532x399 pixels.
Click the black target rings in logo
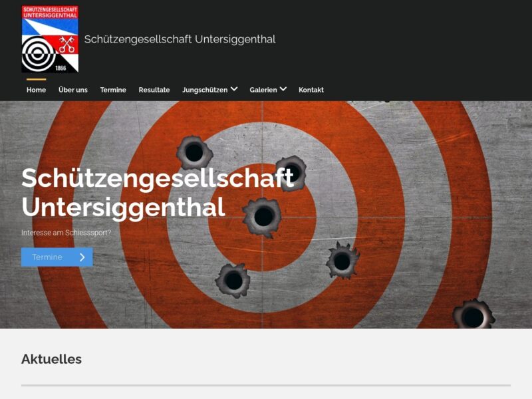(39, 53)
